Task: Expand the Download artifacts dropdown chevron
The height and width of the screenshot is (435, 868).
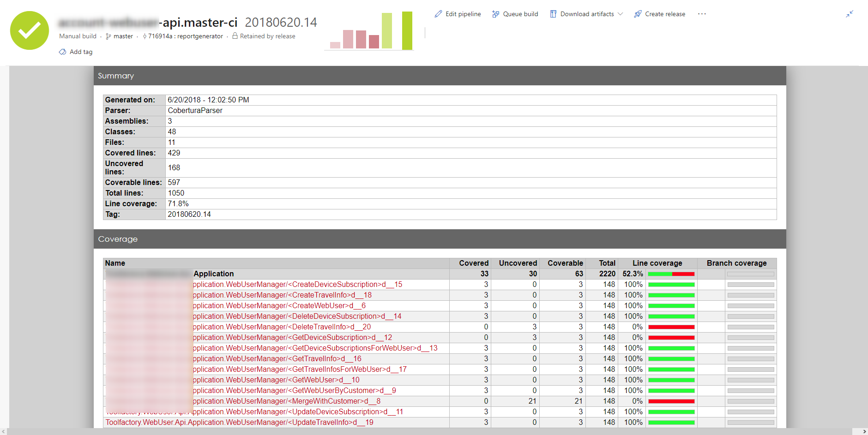Action: point(621,14)
